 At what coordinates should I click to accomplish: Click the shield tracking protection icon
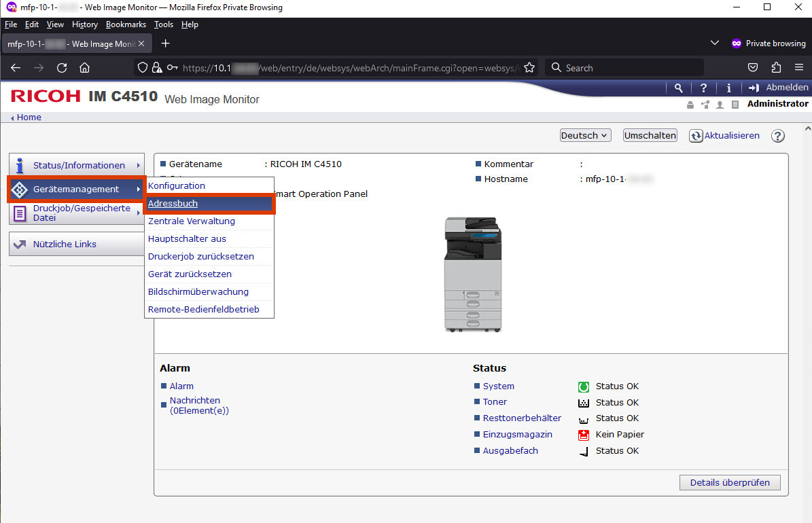pyautogui.click(x=143, y=68)
